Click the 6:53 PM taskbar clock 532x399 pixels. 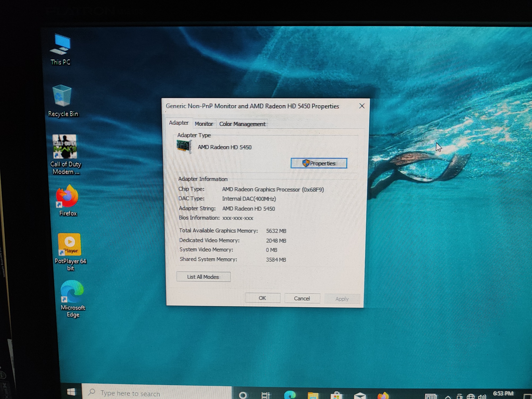pos(503,394)
